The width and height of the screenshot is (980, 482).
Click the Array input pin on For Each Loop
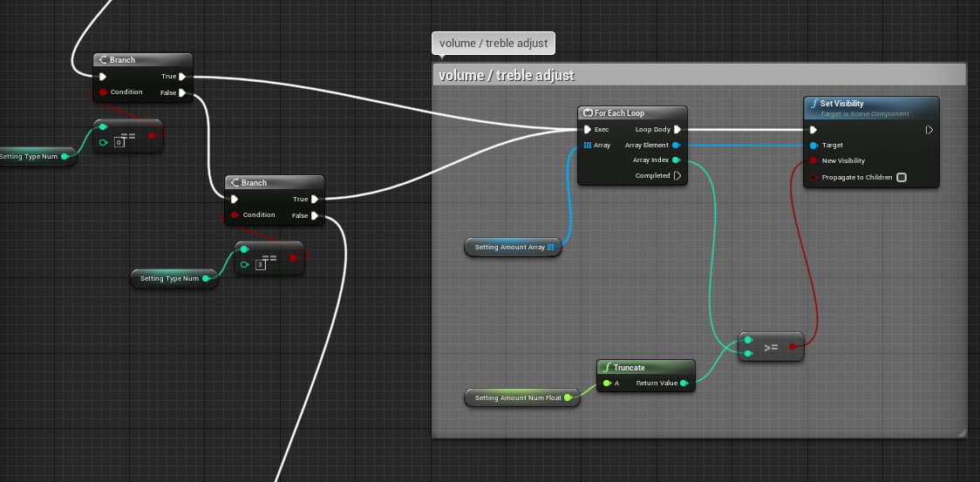pos(587,145)
